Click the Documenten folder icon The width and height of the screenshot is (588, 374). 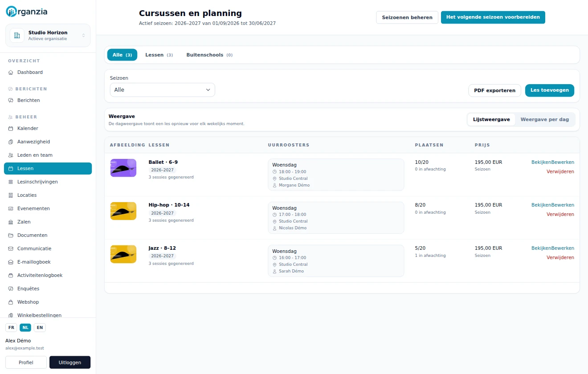pos(11,236)
